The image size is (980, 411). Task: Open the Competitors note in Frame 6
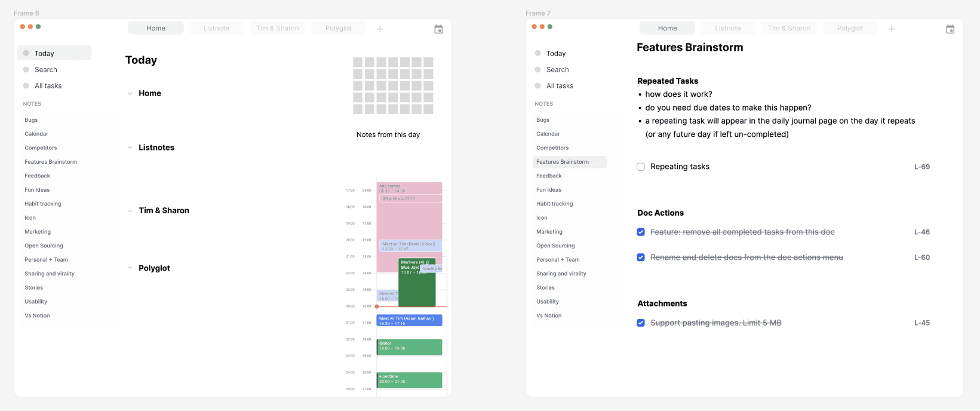pos(41,148)
